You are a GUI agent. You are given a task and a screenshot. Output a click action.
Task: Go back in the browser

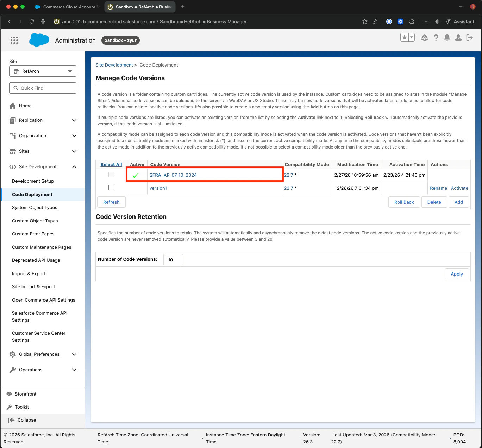[x=9, y=21]
